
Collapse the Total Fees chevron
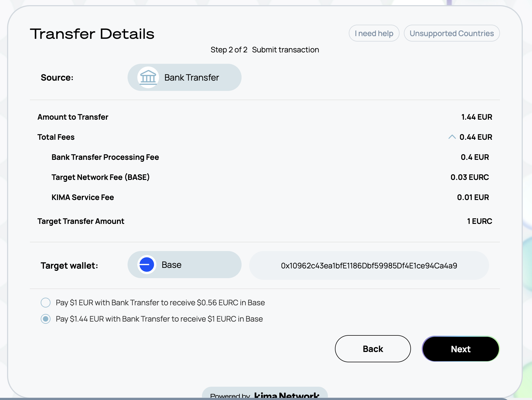[x=452, y=137]
